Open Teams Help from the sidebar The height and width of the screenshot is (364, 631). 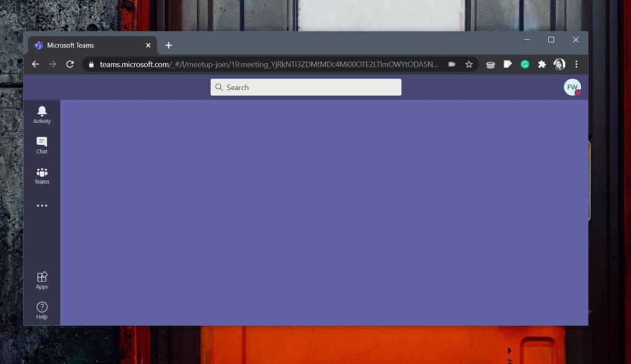point(41,309)
